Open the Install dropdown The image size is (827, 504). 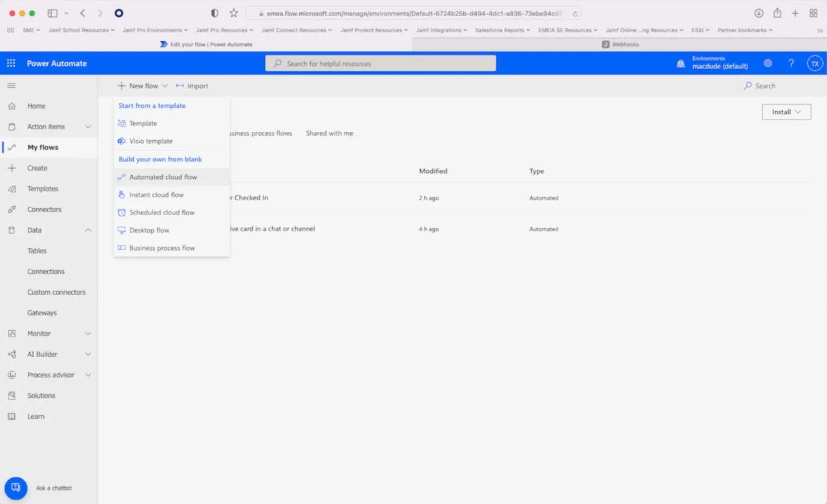(x=786, y=111)
